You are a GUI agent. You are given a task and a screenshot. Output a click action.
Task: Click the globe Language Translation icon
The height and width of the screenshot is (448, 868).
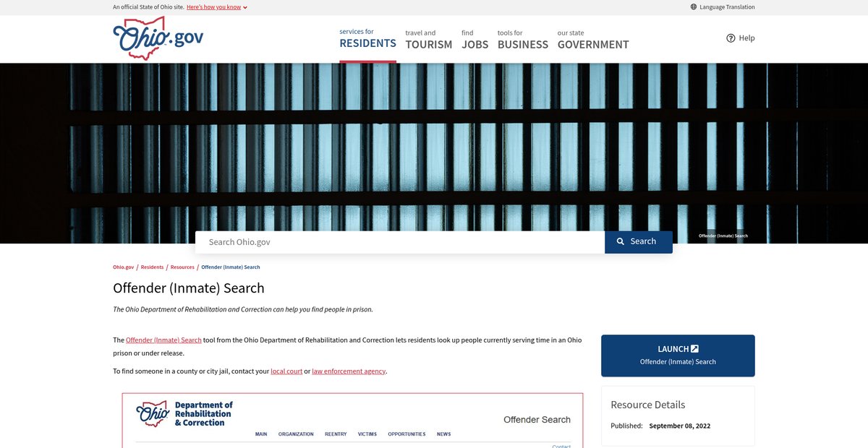point(694,7)
